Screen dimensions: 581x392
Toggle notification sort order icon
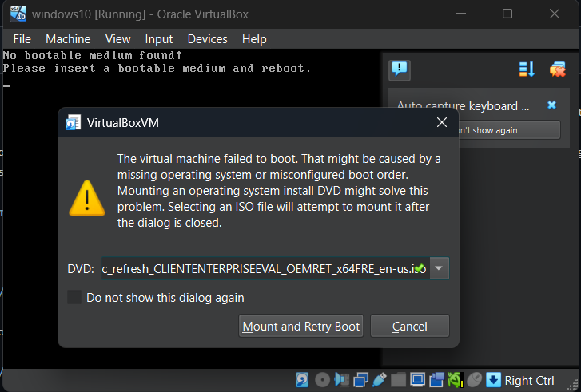pyautogui.click(x=527, y=69)
